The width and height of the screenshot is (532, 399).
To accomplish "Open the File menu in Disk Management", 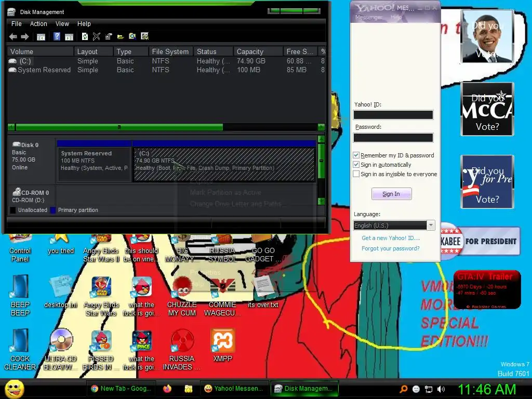I will [16, 24].
